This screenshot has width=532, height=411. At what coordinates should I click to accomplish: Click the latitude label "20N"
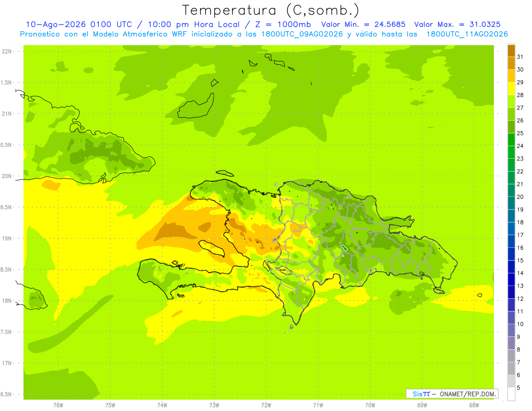click(x=7, y=176)
